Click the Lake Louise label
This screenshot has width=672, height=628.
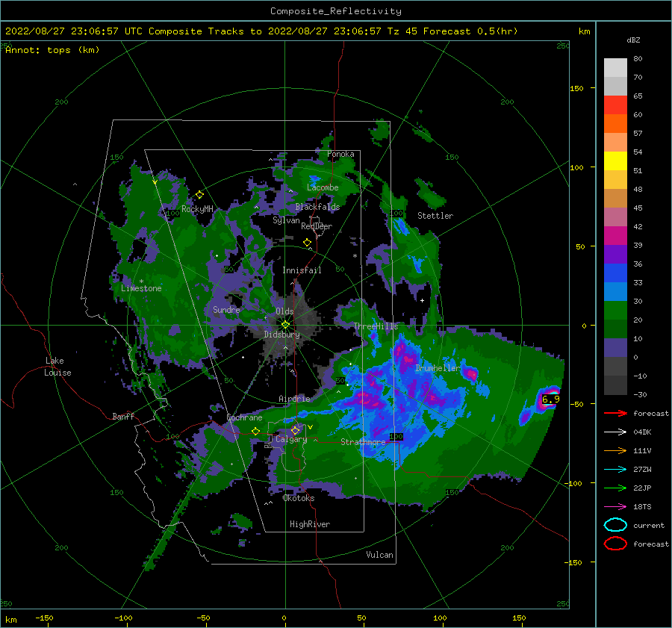click(58, 367)
